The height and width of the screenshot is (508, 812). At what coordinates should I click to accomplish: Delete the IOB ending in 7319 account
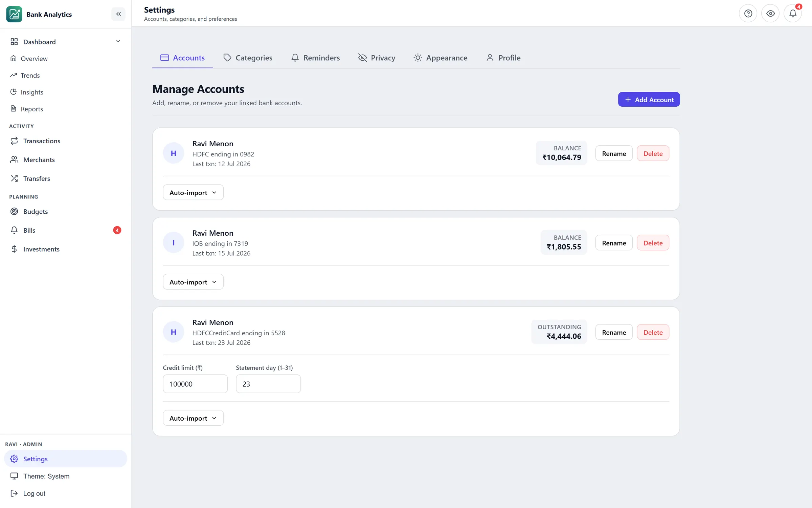(653, 243)
